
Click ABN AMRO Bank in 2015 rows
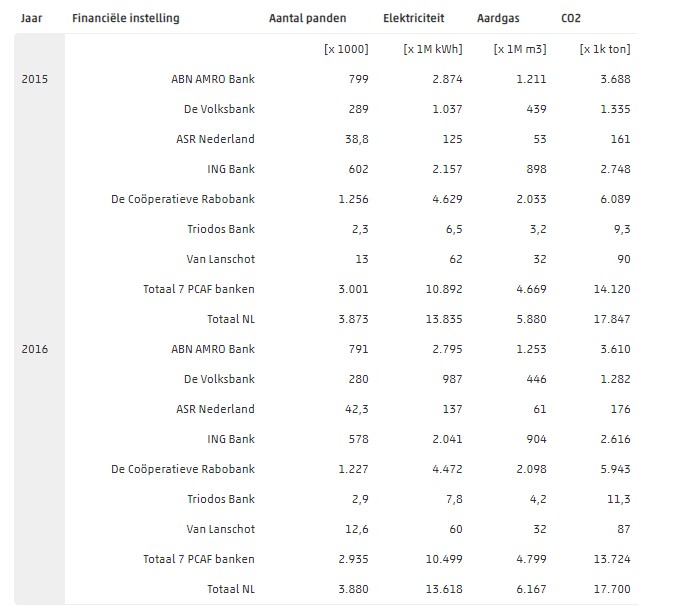click(213, 79)
